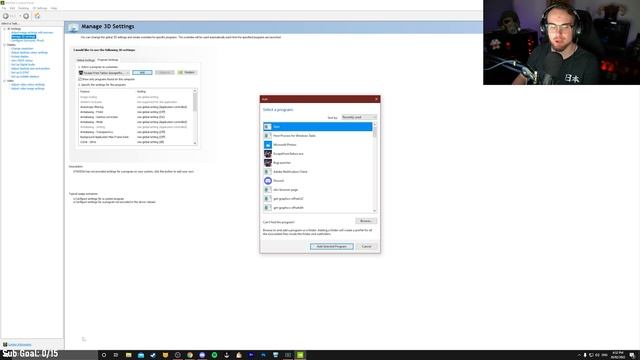Close the Add dialog with X

[x=376, y=99]
